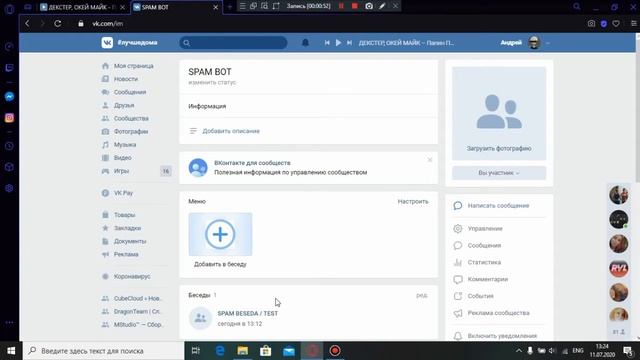Open a new browser tab
Screen dimensions: 640x360
pyautogui.click(x=229, y=7)
